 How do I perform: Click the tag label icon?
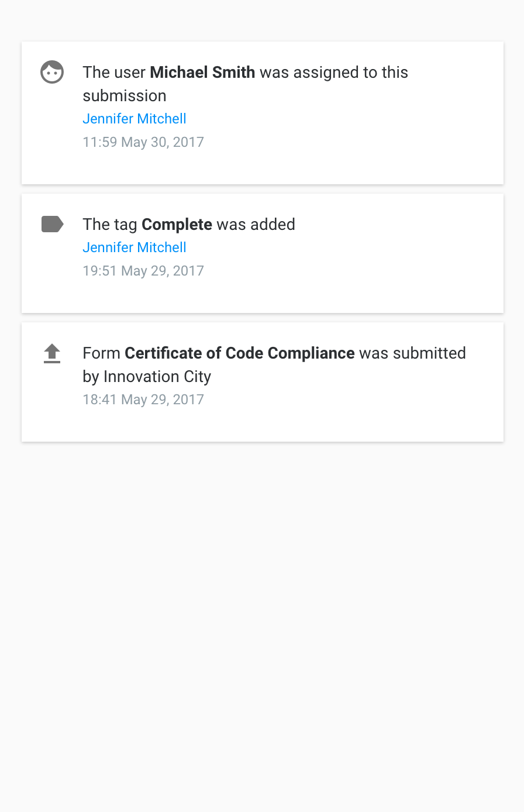click(52, 224)
